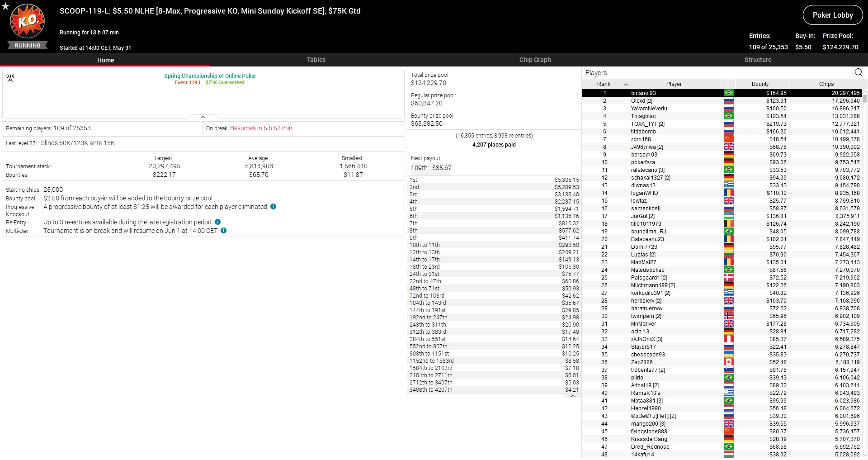Open Spring Championship of Online Poker link

(210, 76)
